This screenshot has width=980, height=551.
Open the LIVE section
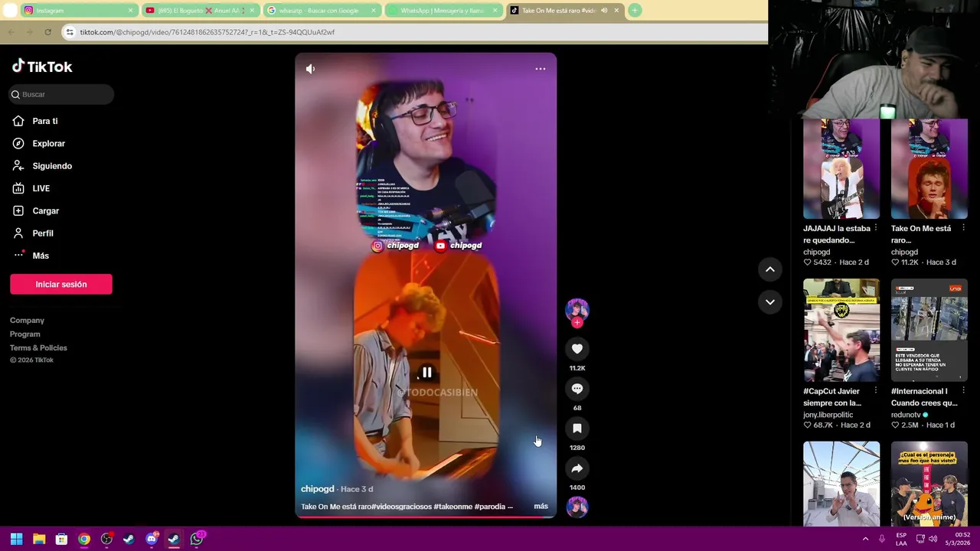pyautogui.click(x=31, y=188)
